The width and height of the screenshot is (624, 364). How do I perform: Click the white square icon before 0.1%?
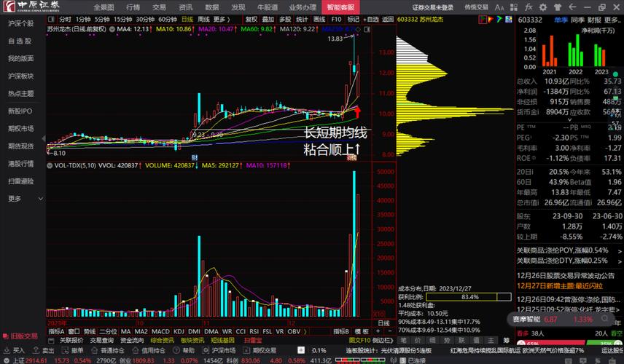(301, 350)
